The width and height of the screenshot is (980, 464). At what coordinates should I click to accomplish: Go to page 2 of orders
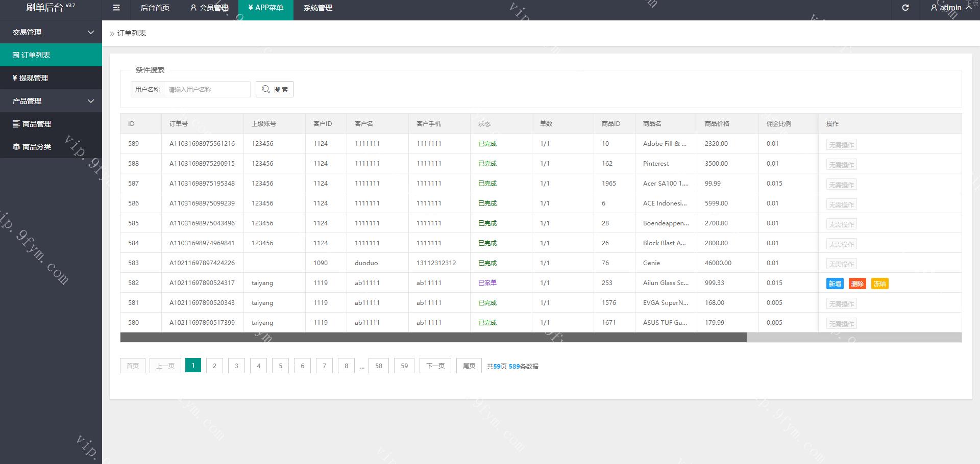pos(214,366)
